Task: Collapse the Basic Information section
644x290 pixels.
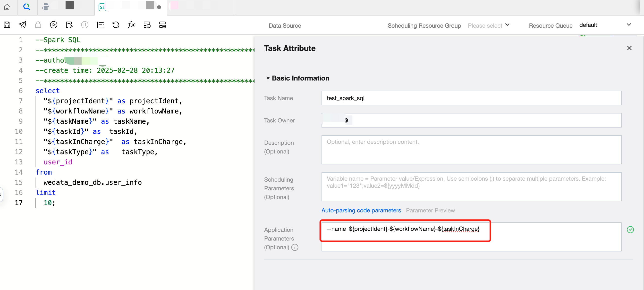Action: pos(268,78)
